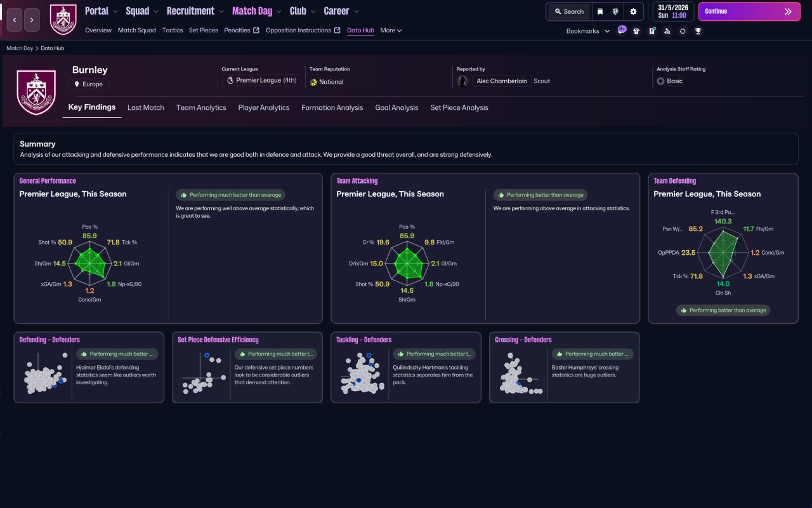This screenshot has width=812, height=508.
Task: Click the shirt icon in shortcuts row
Action: 636,30
